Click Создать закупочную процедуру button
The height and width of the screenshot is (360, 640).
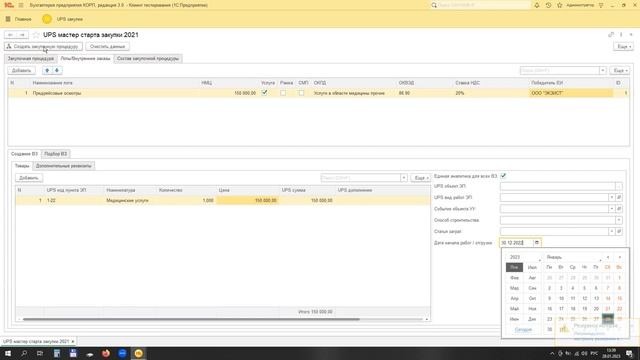click(x=43, y=47)
